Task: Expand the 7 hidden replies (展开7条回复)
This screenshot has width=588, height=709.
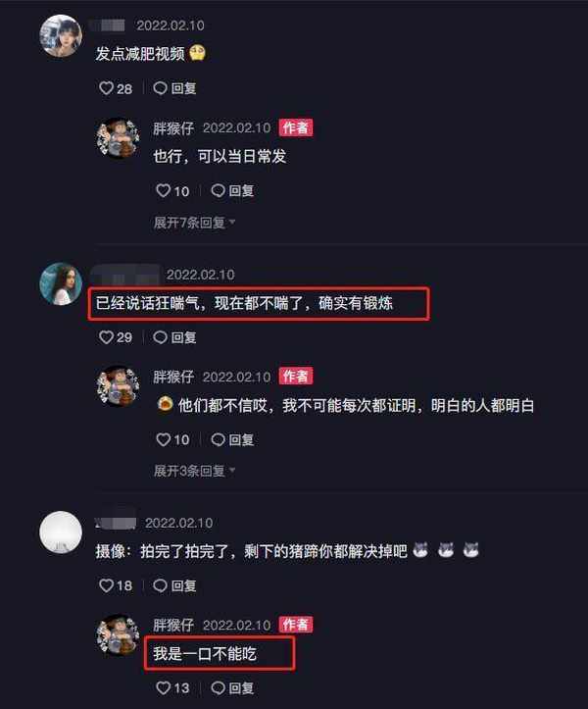Action: coord(194,223)
